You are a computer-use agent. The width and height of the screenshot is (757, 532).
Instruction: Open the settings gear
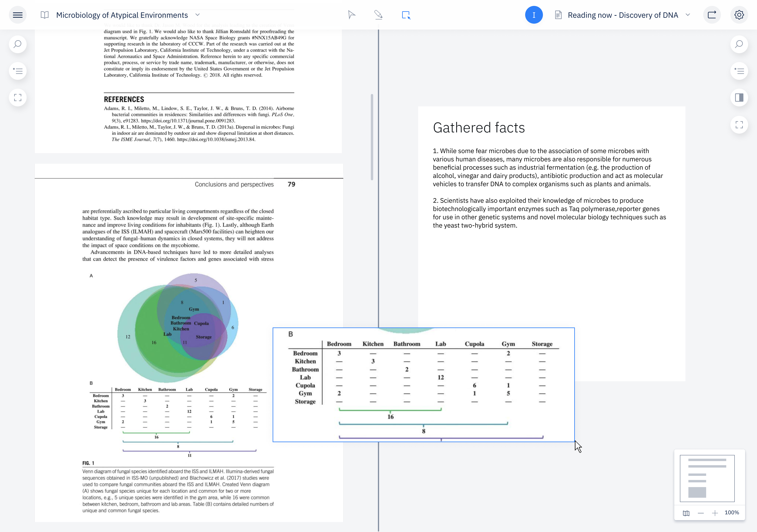coord(739,15)
